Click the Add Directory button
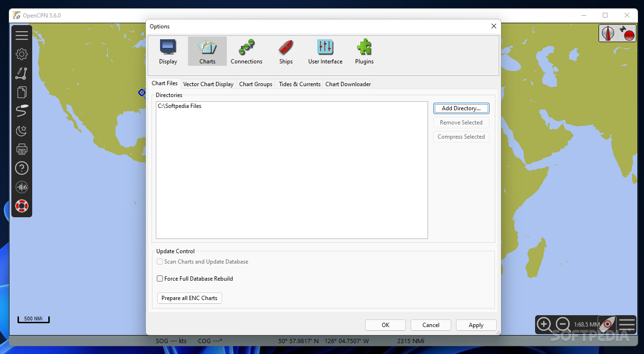The width and height of the screenshot is (644, 354). [x=461, y=108]
